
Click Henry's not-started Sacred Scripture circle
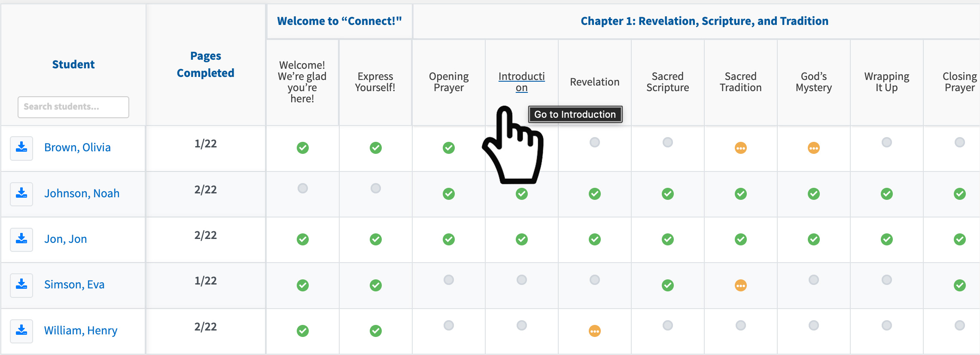coord(667,326)
